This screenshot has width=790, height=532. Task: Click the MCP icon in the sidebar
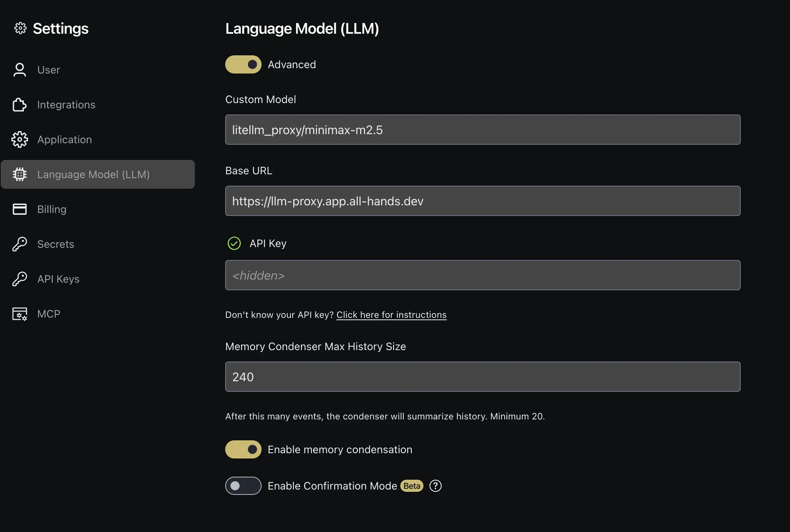click(x=20, y=314)
